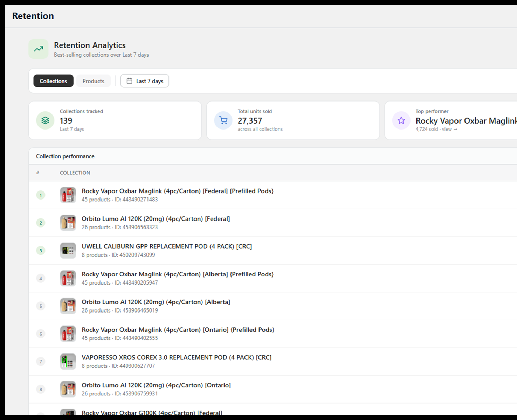Open Rocky Vapor Oxbar Maglink [Alberta] collection title
The width and height of the screenshot is (517, 420).
click(178, 274)
